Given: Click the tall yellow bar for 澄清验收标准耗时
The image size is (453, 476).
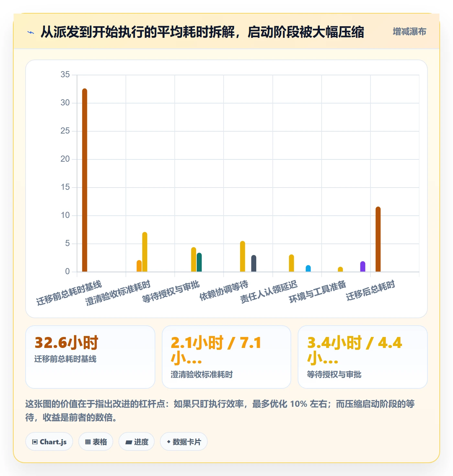Looking at the screenshot, I should point(145,252).
